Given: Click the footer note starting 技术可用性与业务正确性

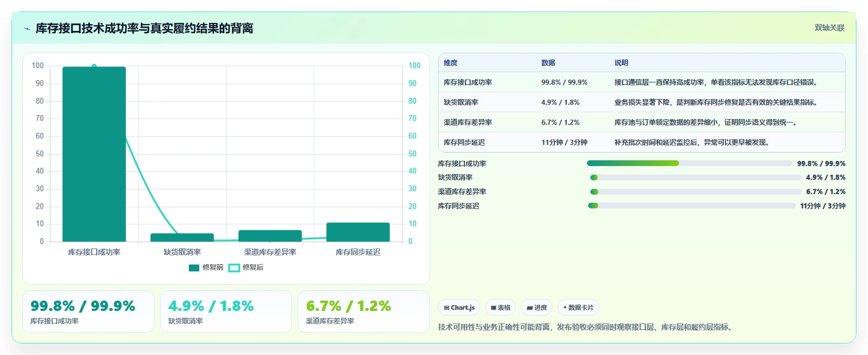Looking at the screenshot, I should coord(585,328).
